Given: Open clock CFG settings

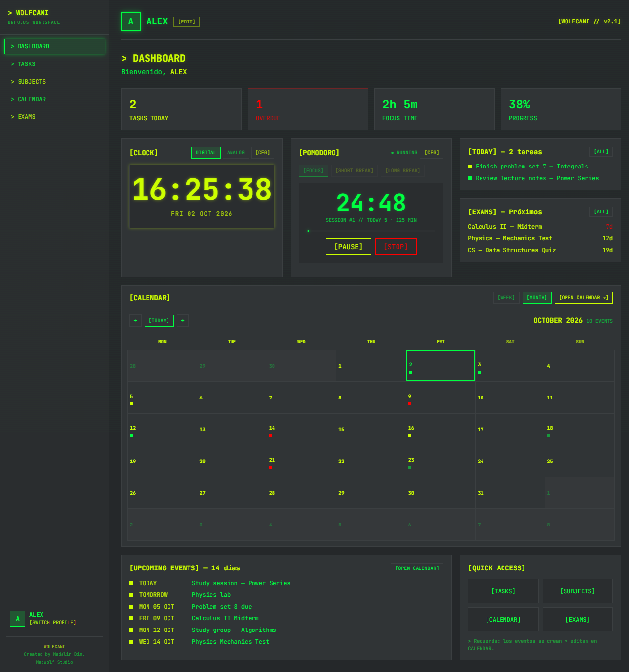Looking at the screenshot, I should pyautogui.click(x=263, y=153).
